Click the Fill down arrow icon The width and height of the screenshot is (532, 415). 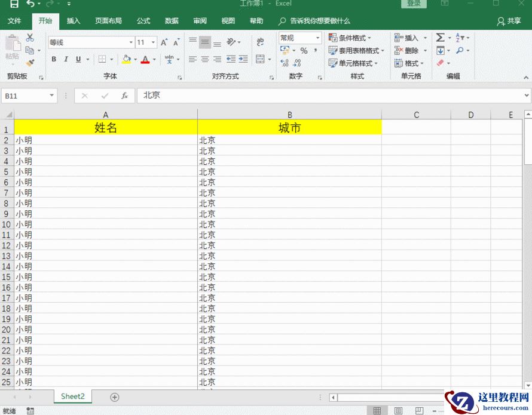(x=441, y=51)
